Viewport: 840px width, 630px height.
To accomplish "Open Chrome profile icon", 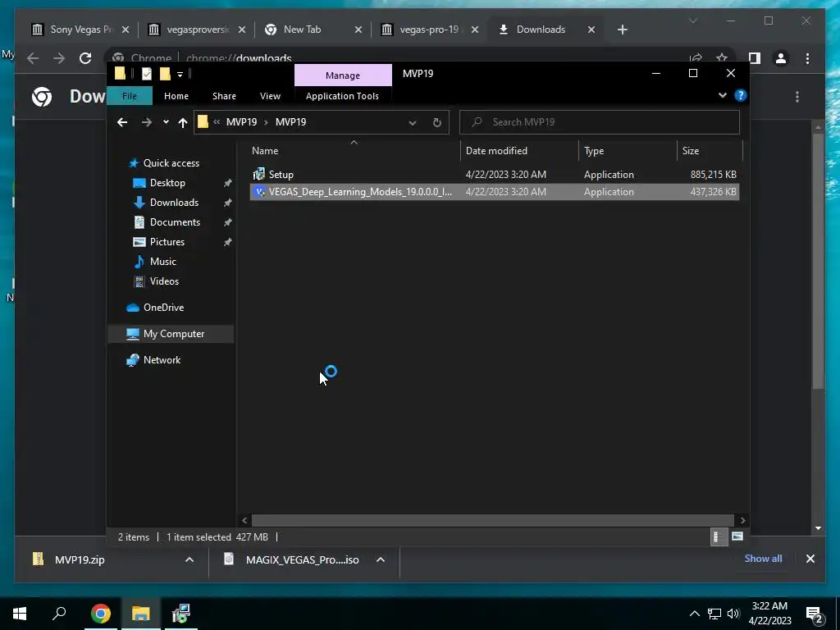I will click(781, 58).
